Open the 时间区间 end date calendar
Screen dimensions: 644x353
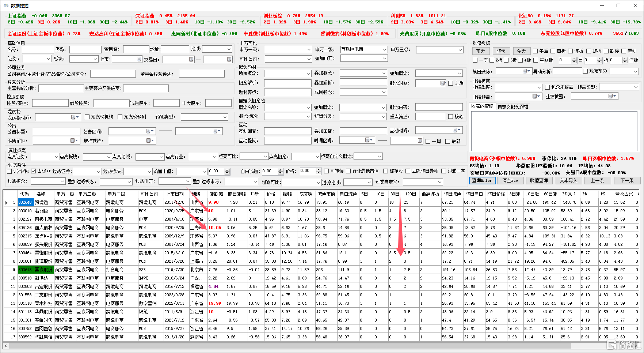pyautogui.click(x=420, y=140)
